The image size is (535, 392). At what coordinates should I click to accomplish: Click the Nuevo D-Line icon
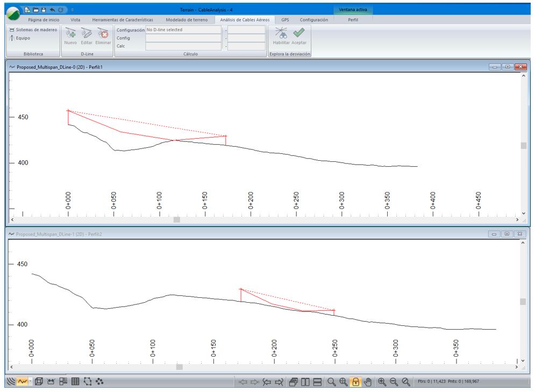70,35
